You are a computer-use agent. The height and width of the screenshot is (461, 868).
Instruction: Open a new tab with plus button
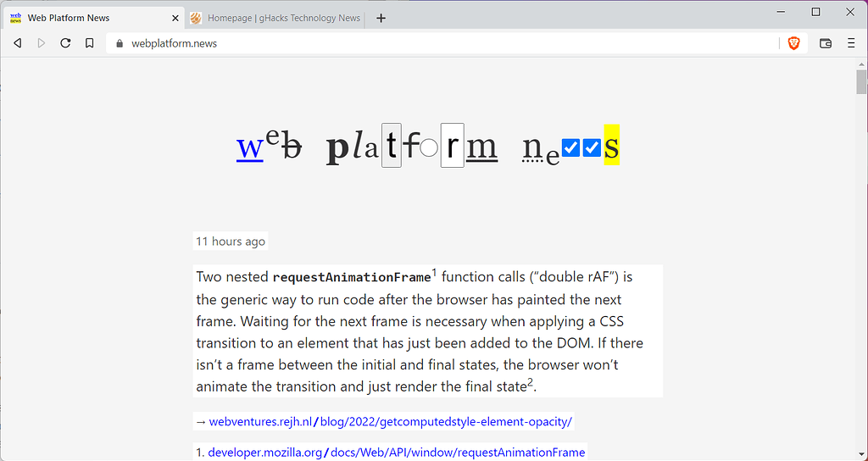tap(381, 19)
